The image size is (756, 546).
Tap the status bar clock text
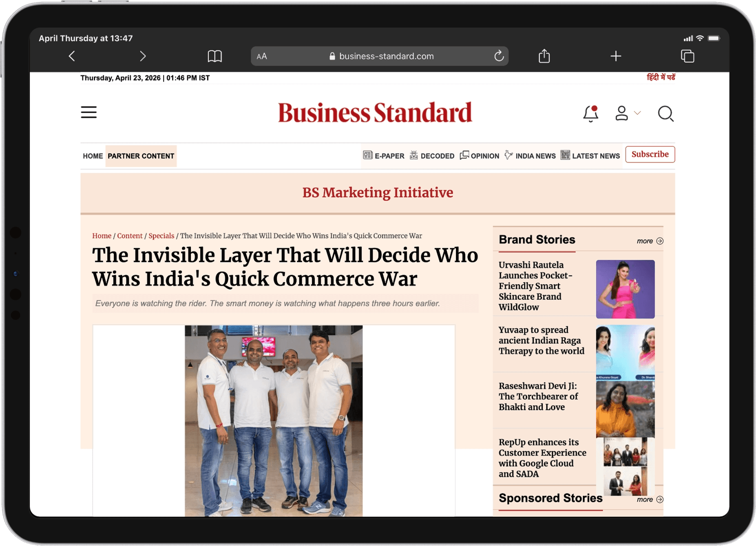[x=86, y=38]
